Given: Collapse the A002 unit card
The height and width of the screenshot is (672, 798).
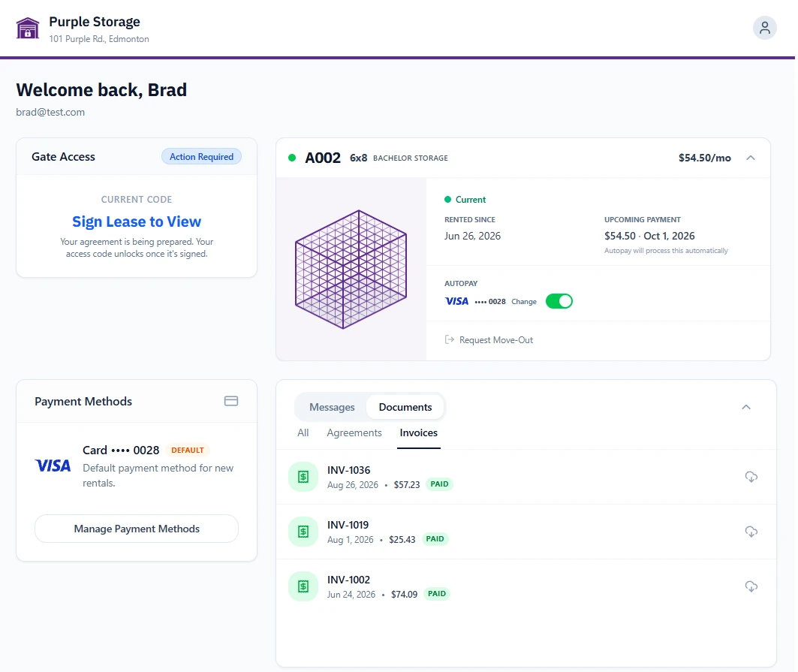Looking at the screenshot, I should [751, 158].
